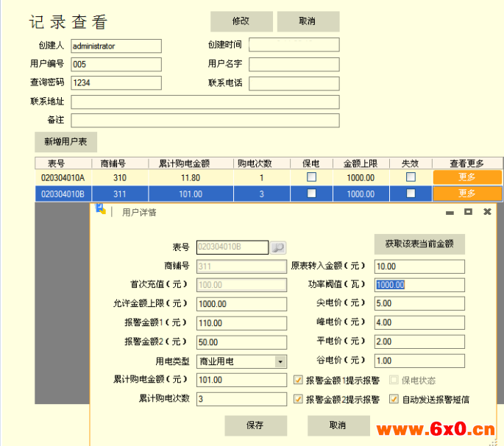The width and height of the screenshot is (504, 446).
Task: Click the 功率阈值 field showing 1000.00
Action: (419, 285)
